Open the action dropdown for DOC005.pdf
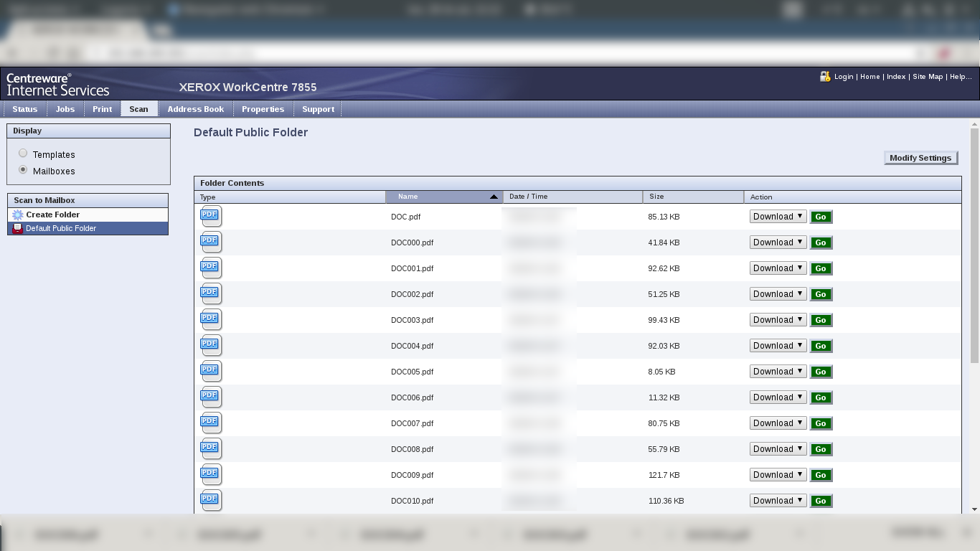The height and width of the screenshot is (551, 980). point(778,372)
